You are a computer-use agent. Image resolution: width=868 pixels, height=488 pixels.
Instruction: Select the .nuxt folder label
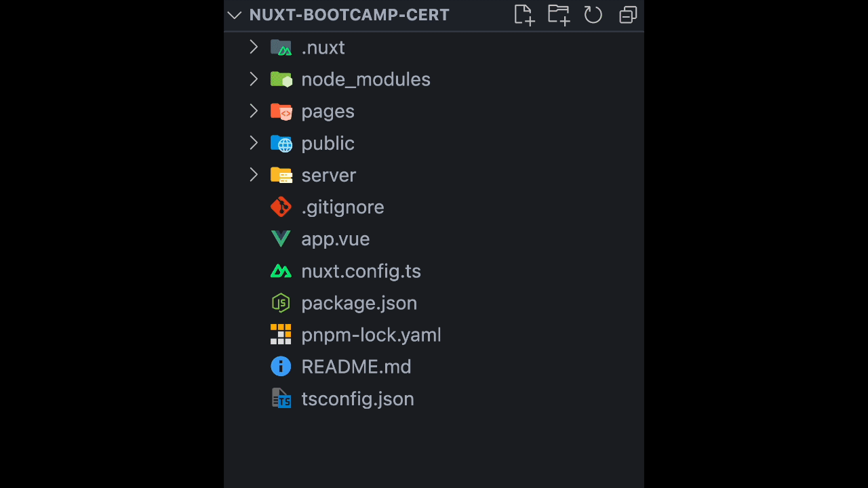click(x=323, y=47)
